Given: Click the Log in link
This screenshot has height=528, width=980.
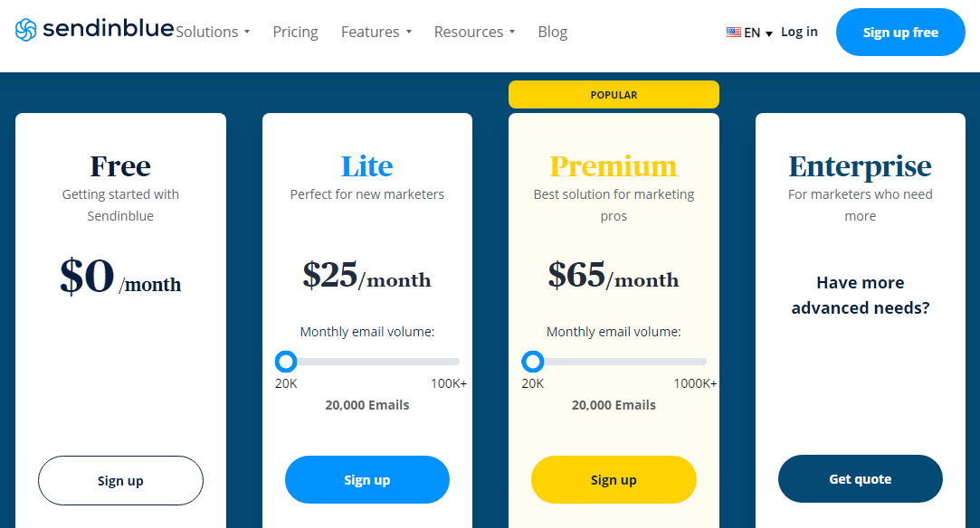Looking at the screenshot, I should [799, 32].
